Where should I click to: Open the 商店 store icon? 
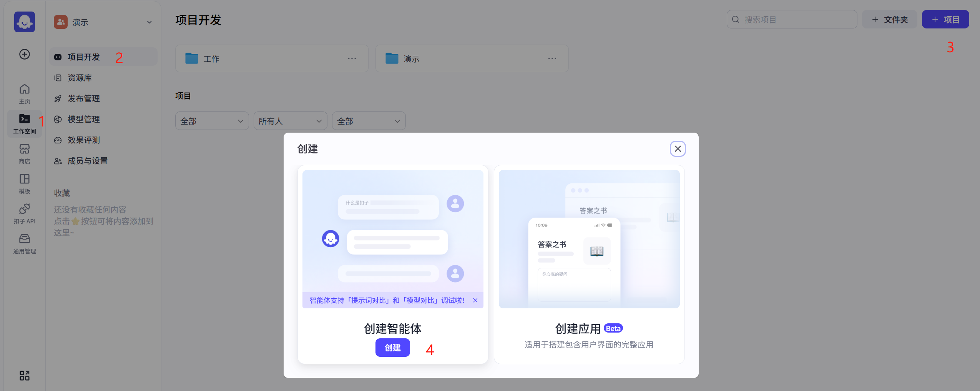pyautogui.click(x=25, y=153)
